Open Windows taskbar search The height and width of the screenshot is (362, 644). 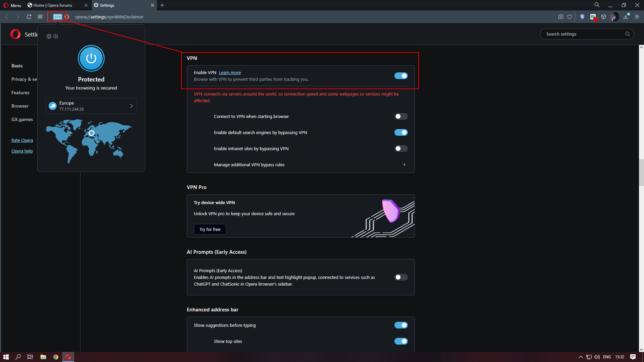[18, 357]
